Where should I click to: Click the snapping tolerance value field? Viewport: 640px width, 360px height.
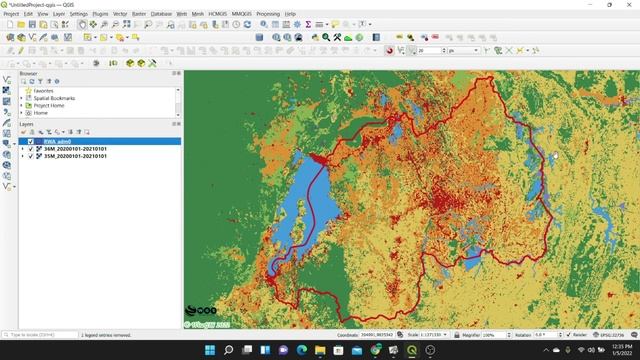pyautogui.click(x=429, y=51)
